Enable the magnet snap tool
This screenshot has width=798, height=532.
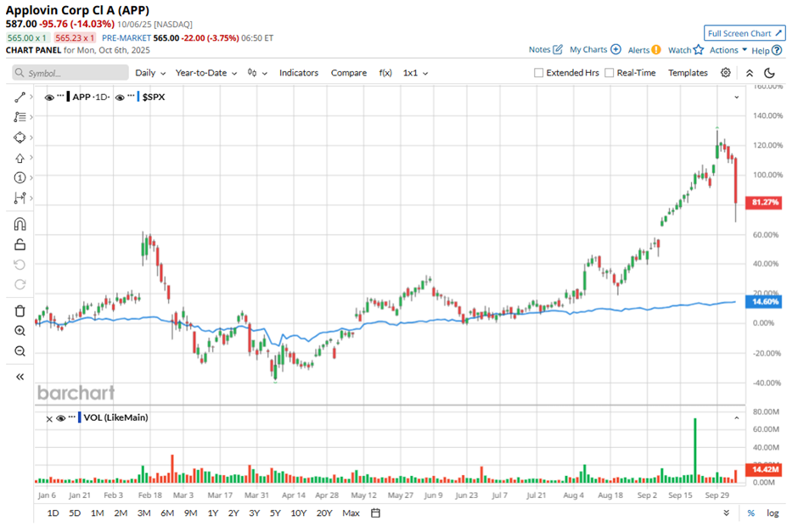[x=20, y=224]
